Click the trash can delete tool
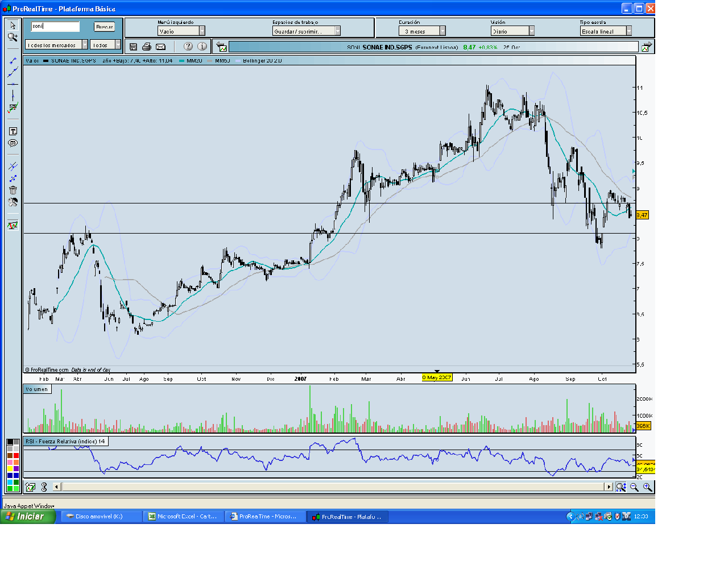Screen dimensions: 728x582 pyautogui.click(x=13, y=190)
